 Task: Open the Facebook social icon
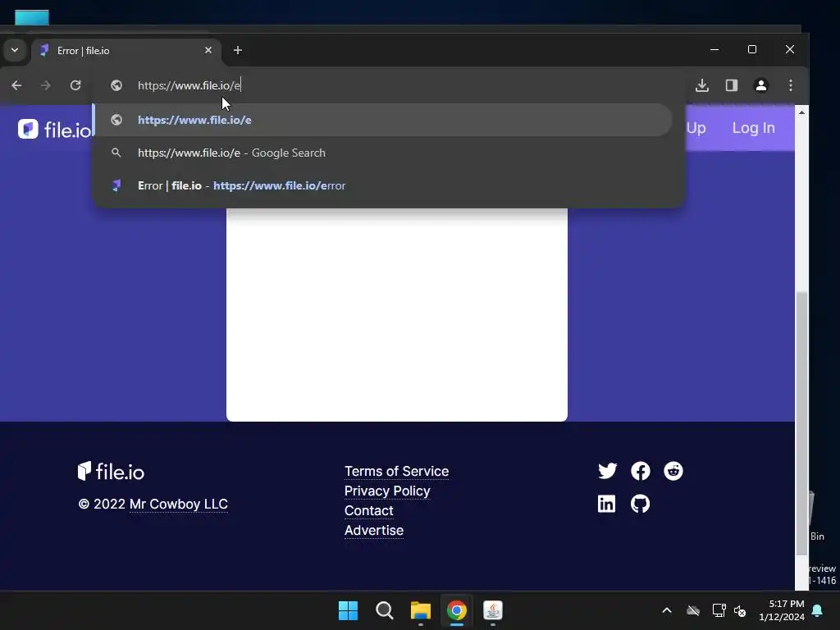(x=640, y=471)
